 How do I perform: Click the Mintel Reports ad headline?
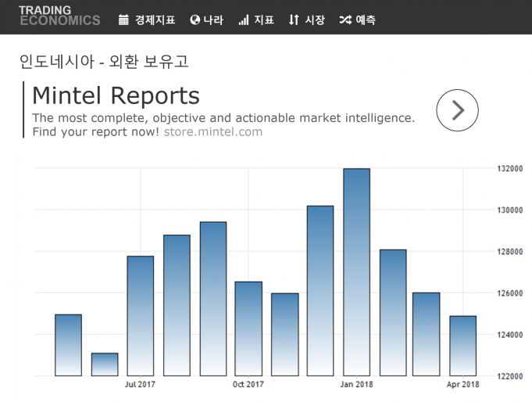(116, 95)
